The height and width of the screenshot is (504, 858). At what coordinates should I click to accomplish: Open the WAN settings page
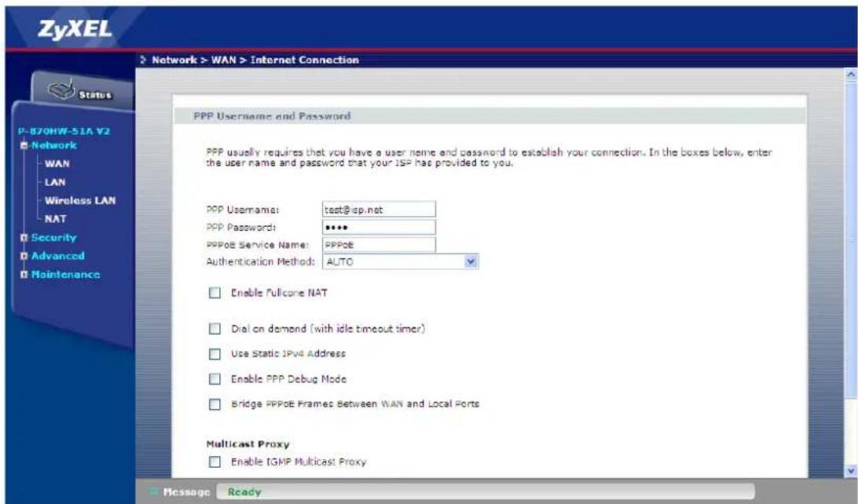click(57, 163)
